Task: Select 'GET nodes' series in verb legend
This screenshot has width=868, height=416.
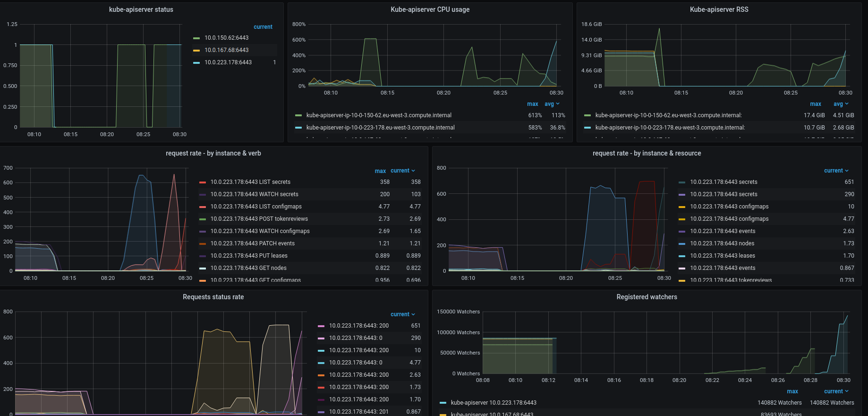Action: [x=248, y=268]
